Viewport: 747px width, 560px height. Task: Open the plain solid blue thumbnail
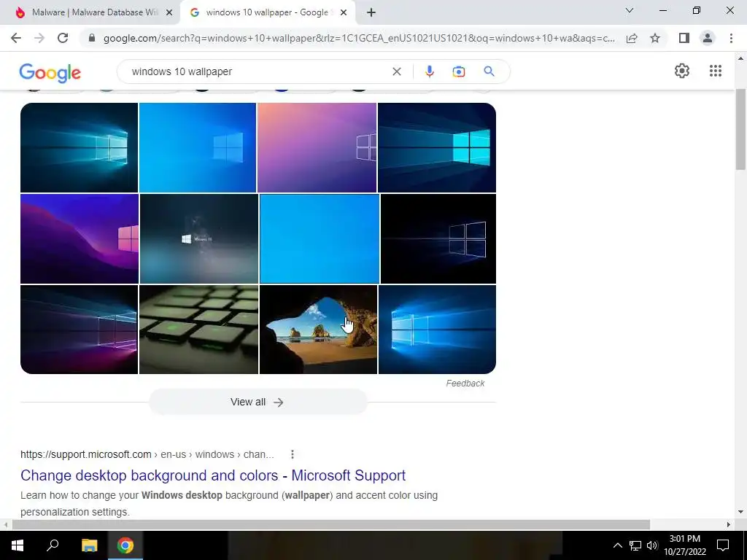320,238
